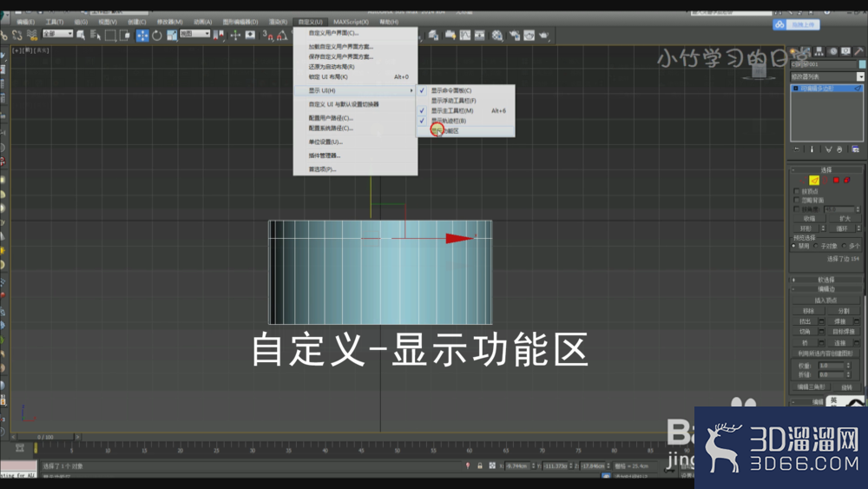The width and height of the screenshot is (868, 489).
Task: Collapse the 编辑边 rollout
Action: coord(826,289)
